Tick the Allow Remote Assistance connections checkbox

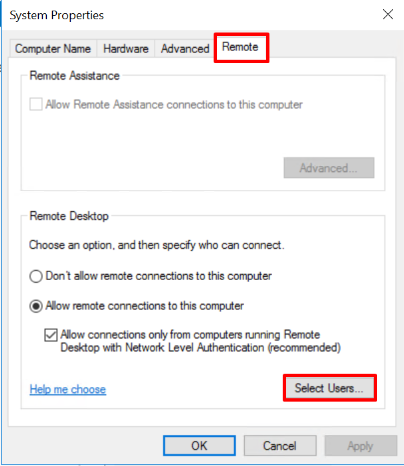pyautogui.click(x=36, y=104)
